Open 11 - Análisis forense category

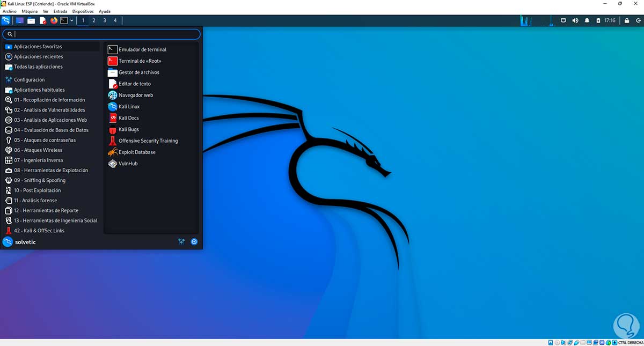52,201
